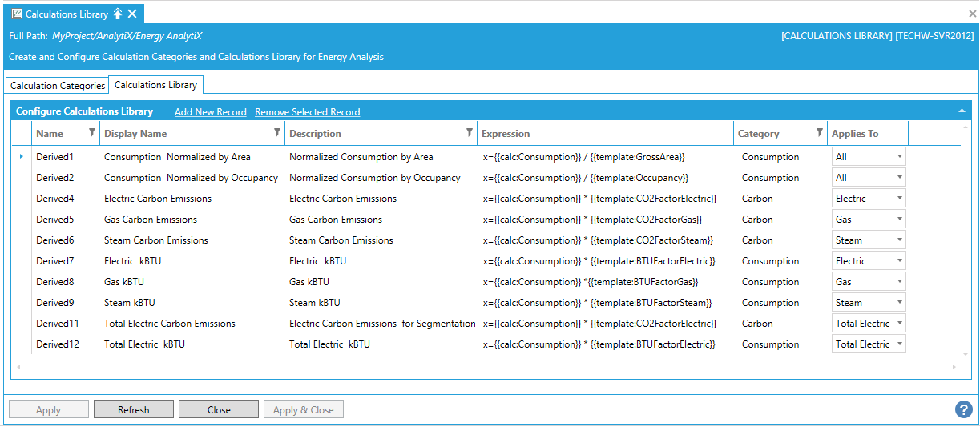Open the Name column filter icon
Viewport: 980px width, 427px height.
click(x=91, y=133)
